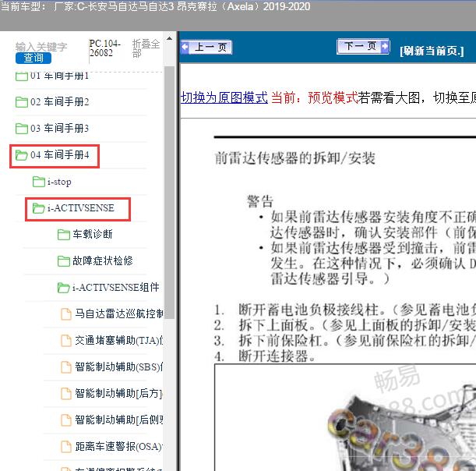Go to previous page with 上一页
Screen dimensions: 476x471
[206, 47]
